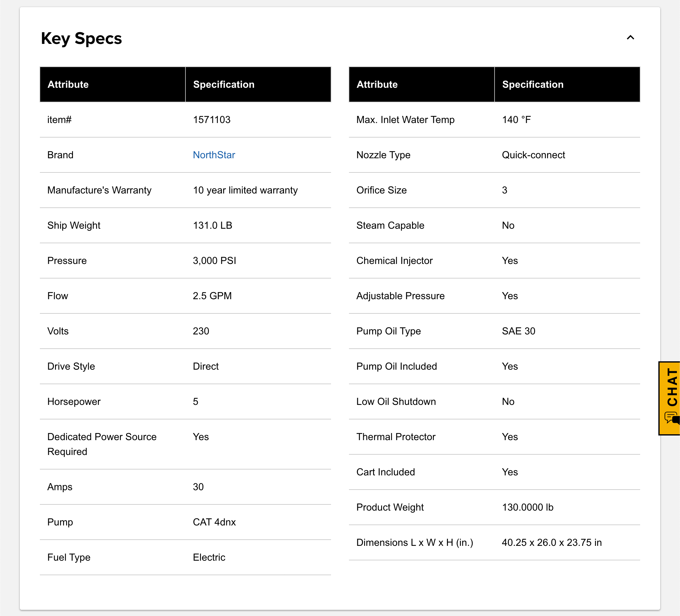The image size is (680, 616).
Task: Click the 140 °F inlet temperature value
Action: [516, 120]
